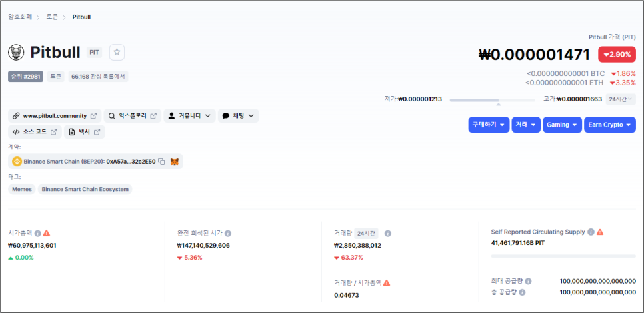Open the 백서 whitepaper link
This screenshot has height=313, width=644.
(85, 132)
